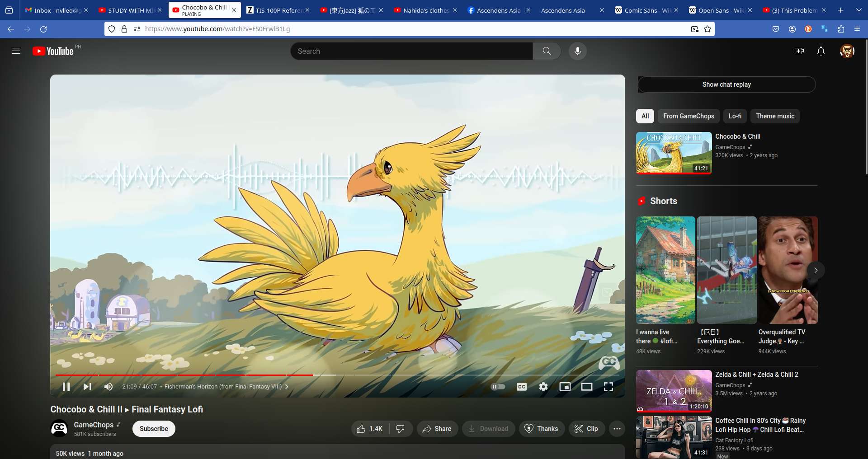The image size is (868, 459).
Task: Open Firefox View icon at tab bar start
Action: click(9, 10)
